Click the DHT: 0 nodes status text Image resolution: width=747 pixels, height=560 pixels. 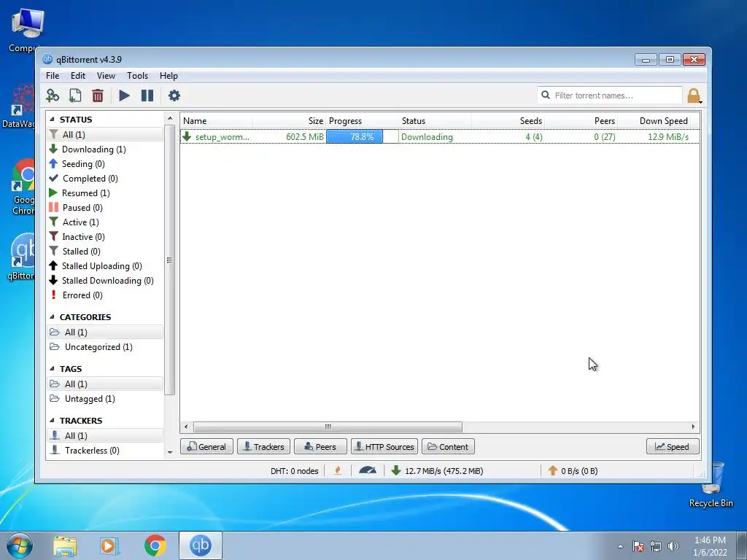(x=295, y=471)
